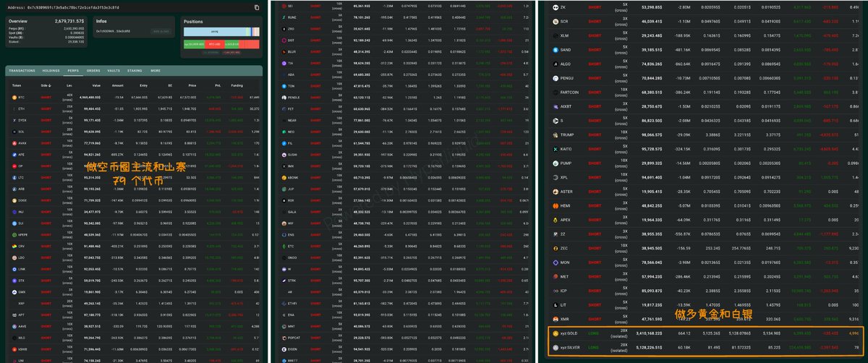The height and width of the screenshot is (363, 868).
Task: Click the 3,410,168.22$ value in GOLD row
Action: click(650, 333)
